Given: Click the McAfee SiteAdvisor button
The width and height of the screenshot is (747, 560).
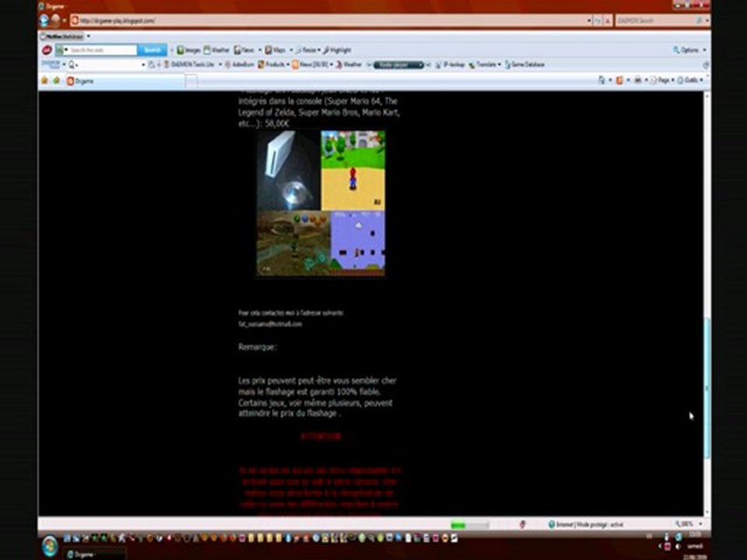Looking at the screenshot, I should coord(62,37).
